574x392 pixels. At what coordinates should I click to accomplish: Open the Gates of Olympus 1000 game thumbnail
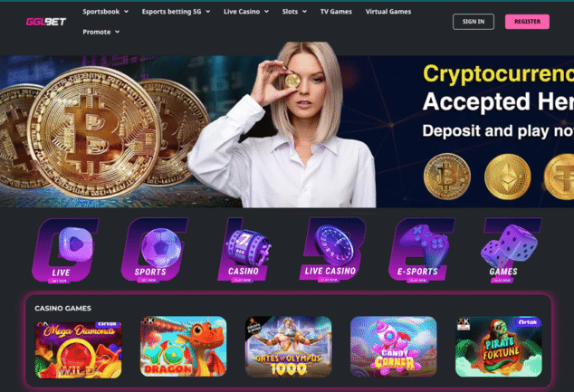coord(289,347)
